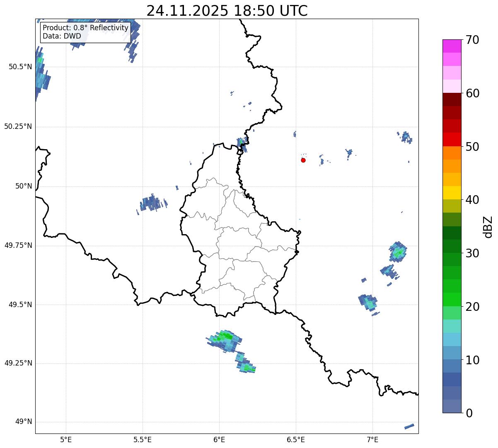498x448 pixels.
Task: Click the 'Data: DWD' text
Action: coord(62,36)
